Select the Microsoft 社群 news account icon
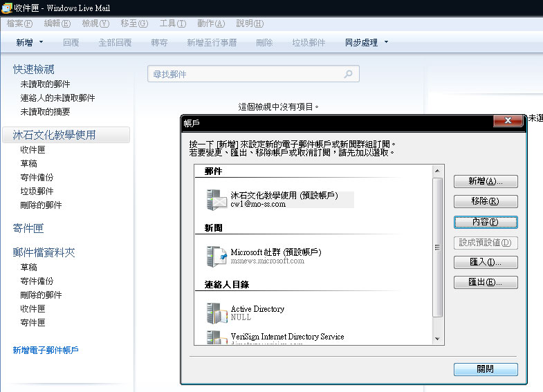The width and height of the screenshot is (543, 392). point(217,256)
